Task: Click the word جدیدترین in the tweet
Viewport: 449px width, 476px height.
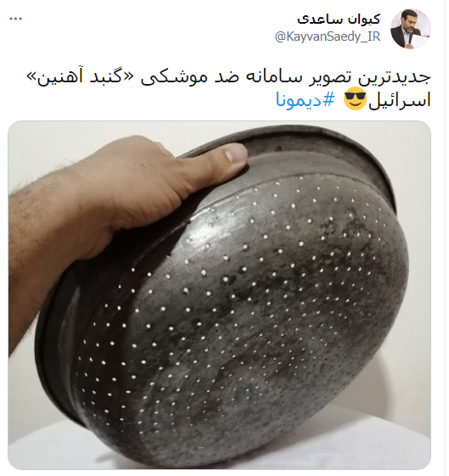Action: tap(394, 78)
